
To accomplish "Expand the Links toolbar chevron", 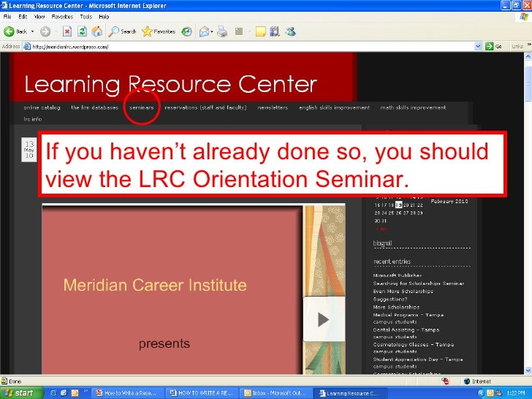I will [529, 45].
